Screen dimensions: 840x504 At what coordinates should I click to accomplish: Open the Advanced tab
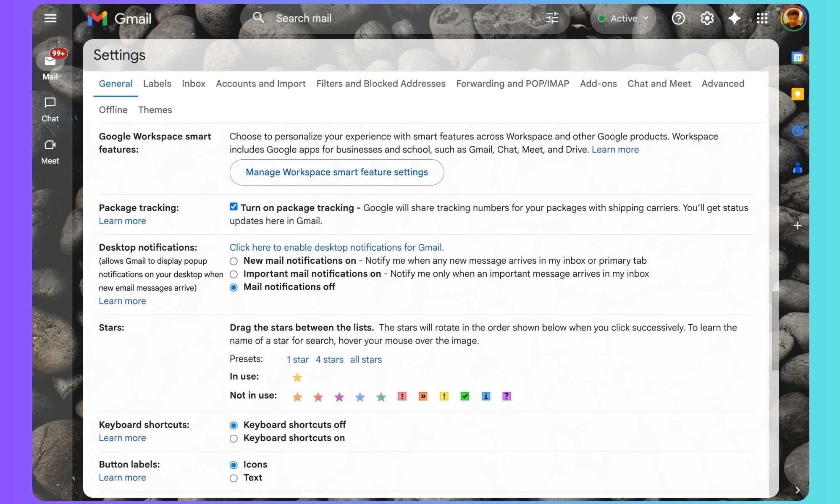(723, 84)
